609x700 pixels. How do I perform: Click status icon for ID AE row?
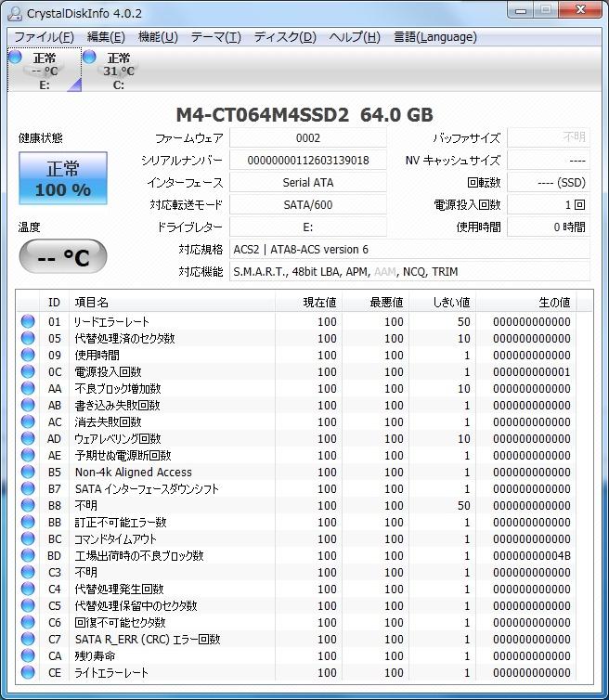coord(28,455)
